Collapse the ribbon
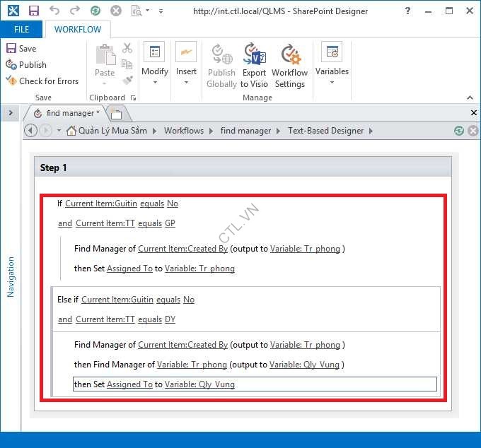The height and width of the screenshot is (448, 481). click(x=470, y=98)
